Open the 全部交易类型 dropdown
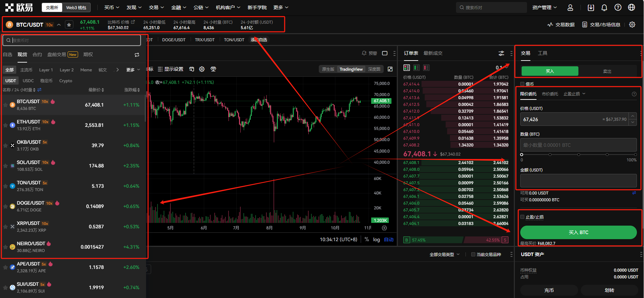Screen dimensions: 644x298 tap(445, 254)
